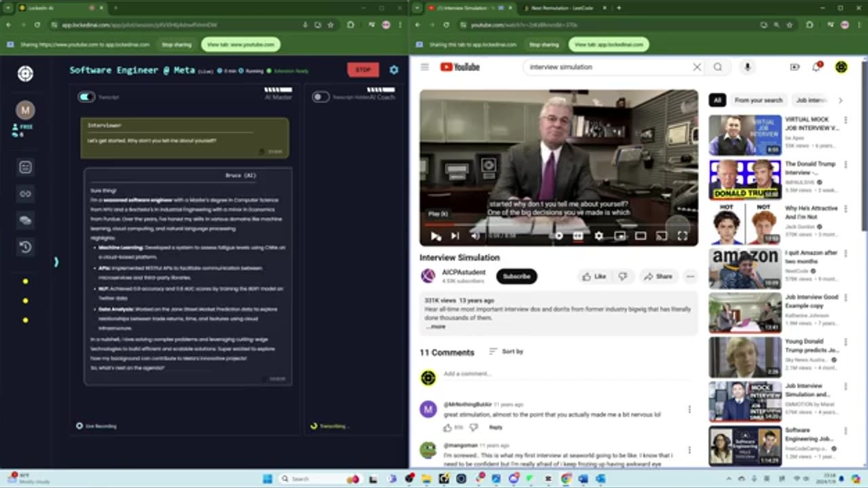
Task: Open options for I quit Amazon video
Action: click(846, 254)
